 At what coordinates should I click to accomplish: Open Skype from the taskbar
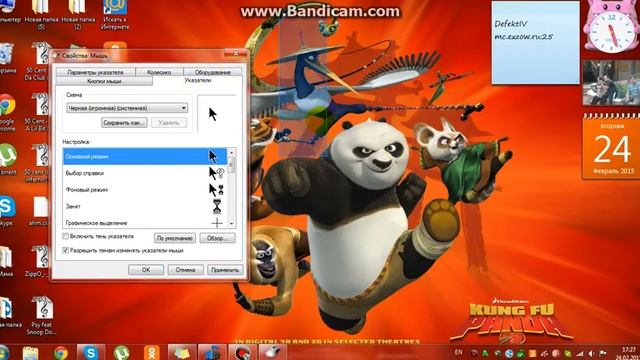(x=91, y=352)
